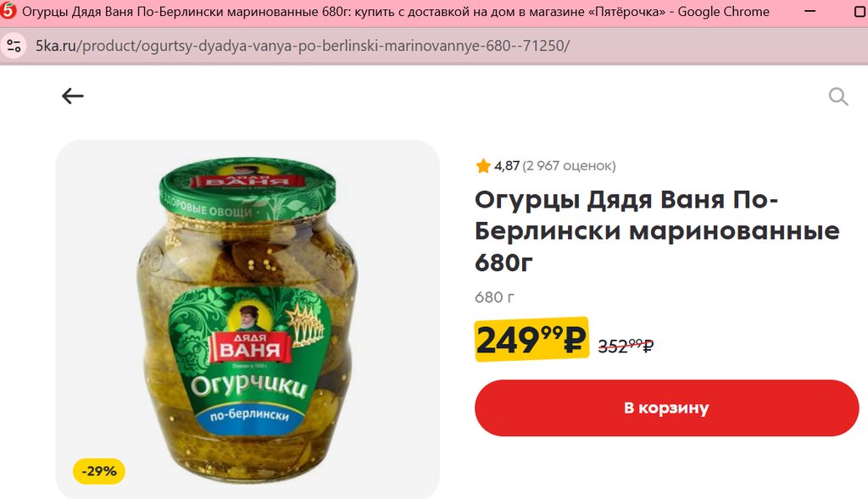Click the yellow 249,99 ₽ price tag

point(531,339)
